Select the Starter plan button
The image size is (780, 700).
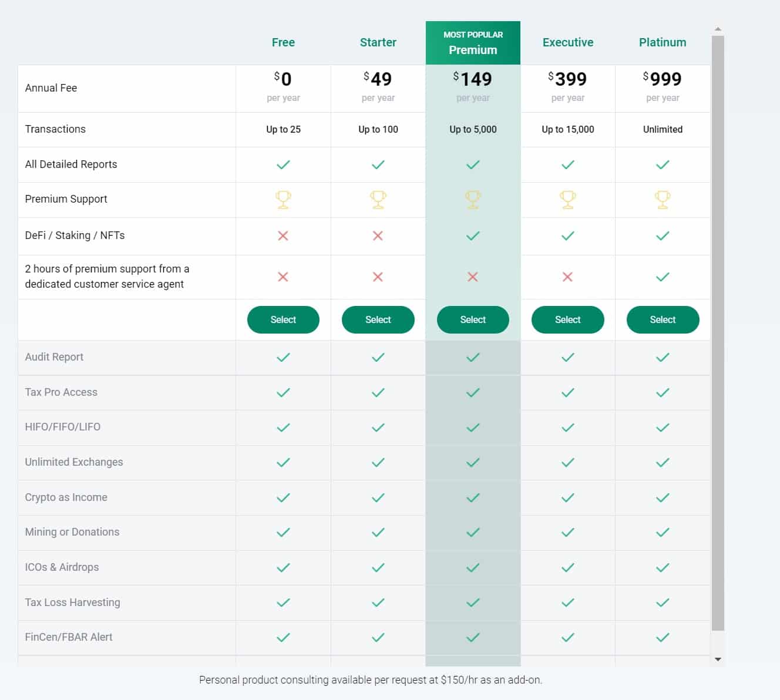(x=378, y=319)
